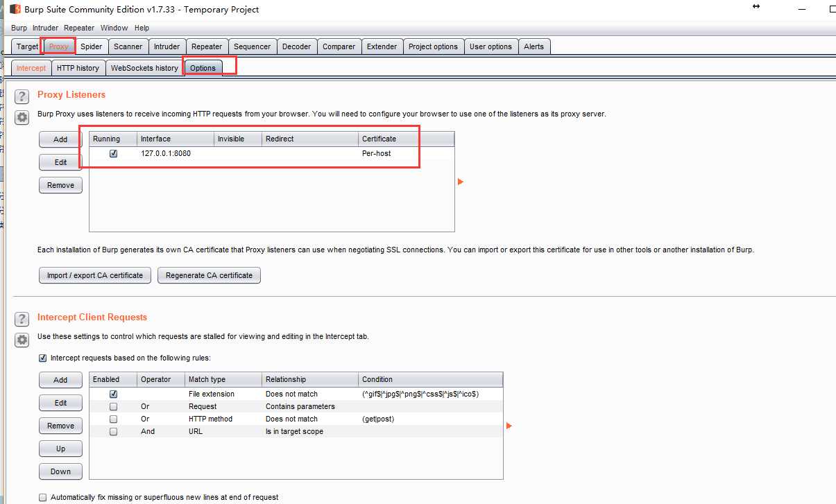Switch to the Repeater tab
The width and height of the screenshot is (836, 504).
coord(207,46)
